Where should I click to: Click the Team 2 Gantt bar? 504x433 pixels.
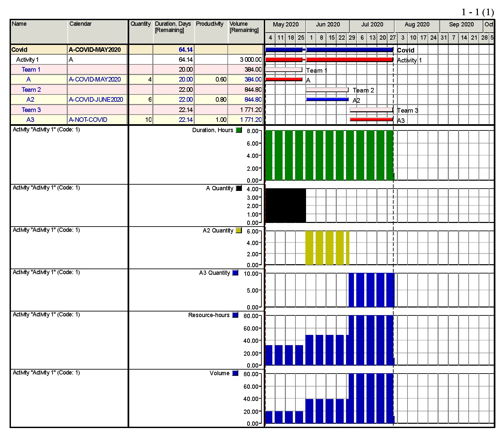(x=327, y=90)
